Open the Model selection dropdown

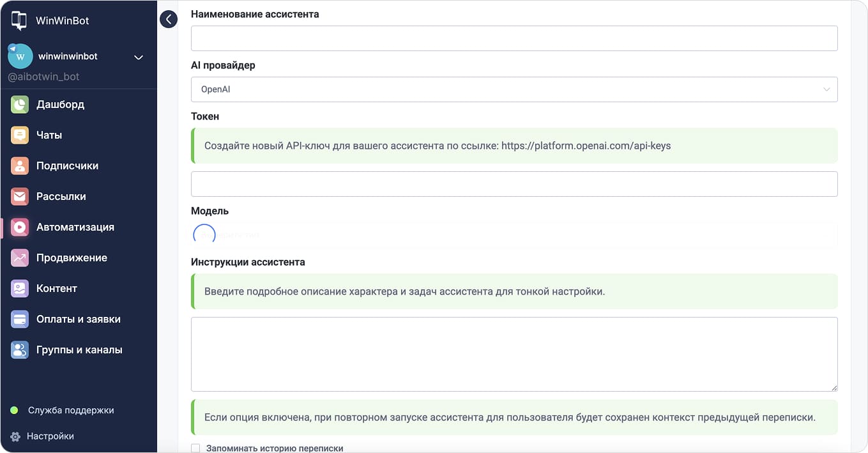[514, 235]
